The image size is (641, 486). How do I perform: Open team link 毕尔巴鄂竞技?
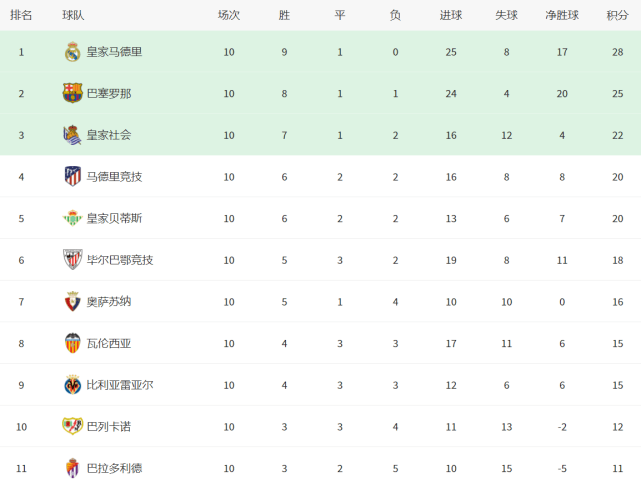[x=120, y=260]
